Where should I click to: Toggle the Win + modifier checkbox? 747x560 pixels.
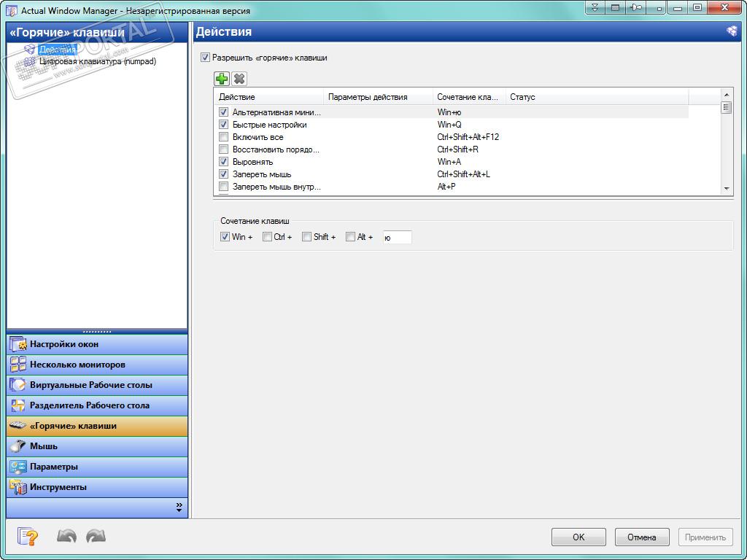pos(225,237)
